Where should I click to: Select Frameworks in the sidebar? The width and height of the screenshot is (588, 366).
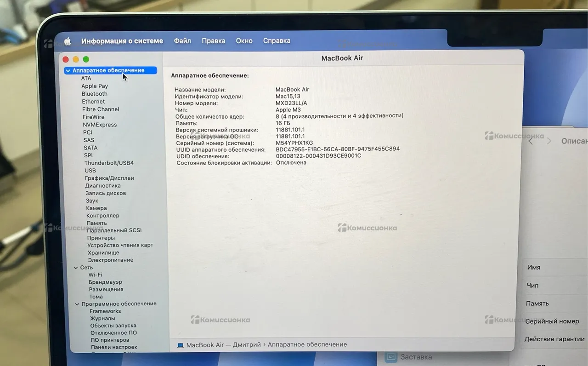click(x=105, y=311)
